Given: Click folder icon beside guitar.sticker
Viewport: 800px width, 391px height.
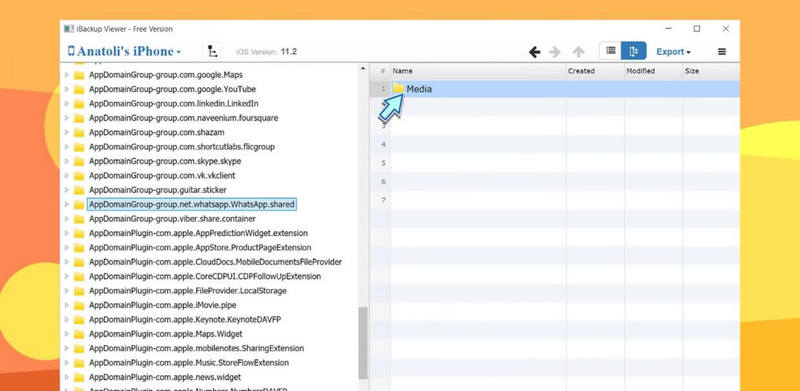Looking at the screenshot, I should tap(79, 190).
